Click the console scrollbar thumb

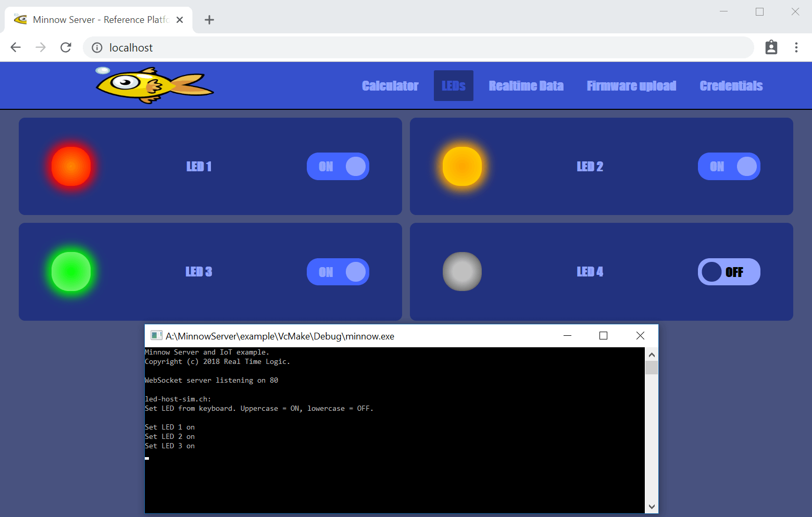(652, 368)
